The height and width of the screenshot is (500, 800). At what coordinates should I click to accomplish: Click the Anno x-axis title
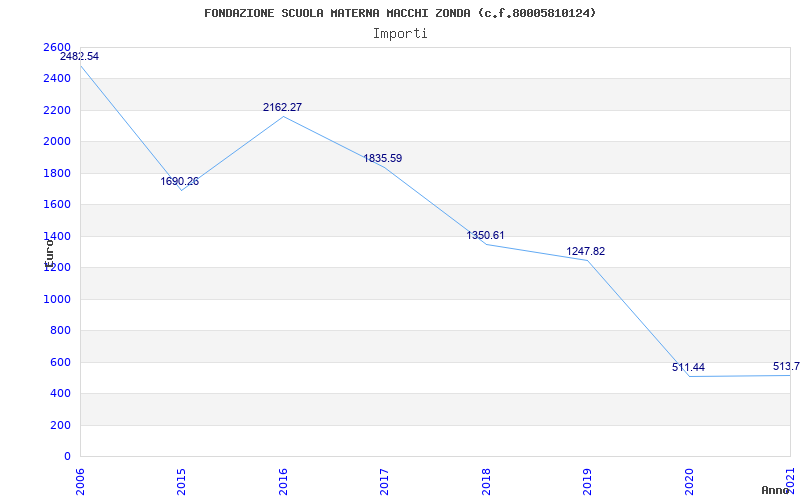pyautogui.click(x=776, y=490)
